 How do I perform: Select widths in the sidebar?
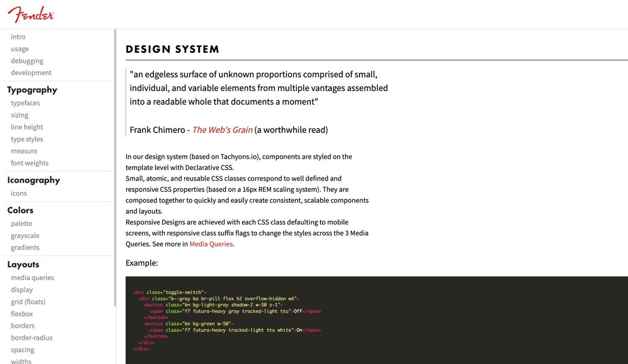coord(21,361)
